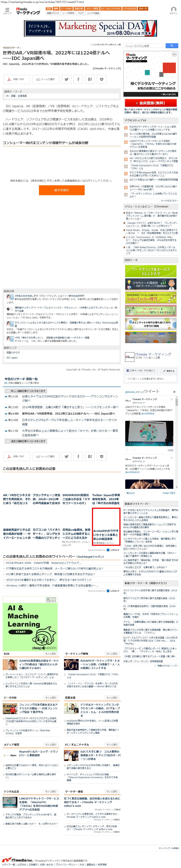Screen dimensions: 181x868
Task: Click メールで通知 button below article headline
Action: [46, 79]
